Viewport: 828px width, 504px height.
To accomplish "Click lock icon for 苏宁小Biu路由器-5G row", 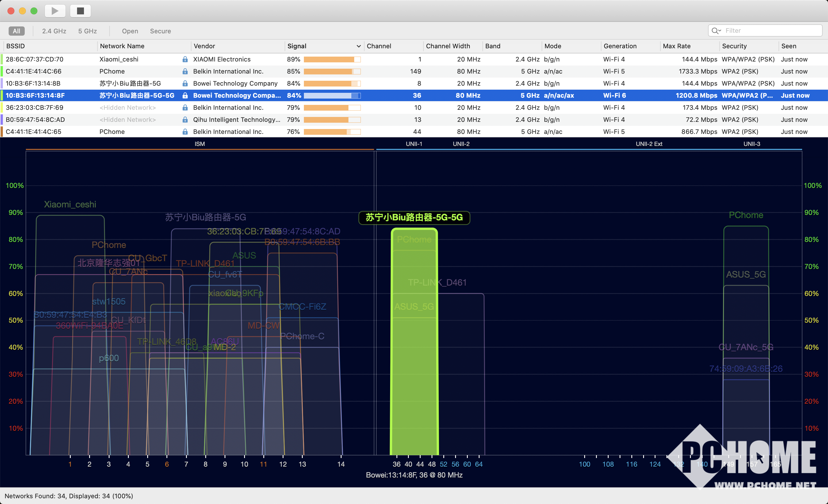I will point(185,83).
